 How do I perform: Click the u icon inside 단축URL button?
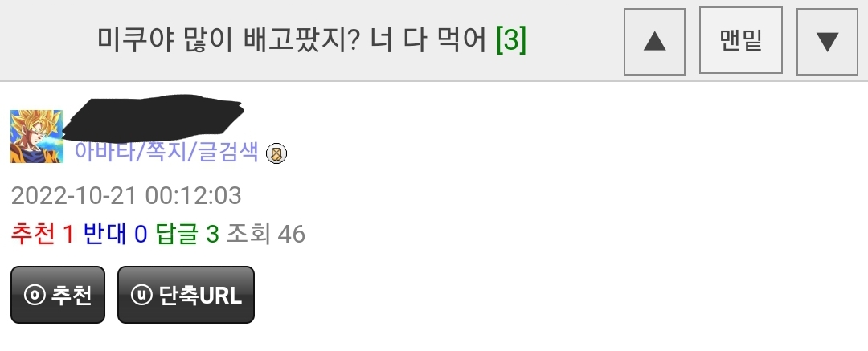click(x=141, y=295)
